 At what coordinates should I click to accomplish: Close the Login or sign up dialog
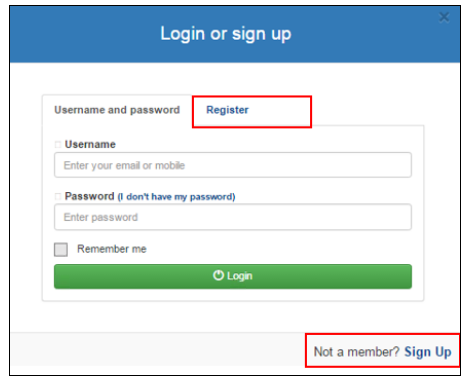[x=444, y=17]
